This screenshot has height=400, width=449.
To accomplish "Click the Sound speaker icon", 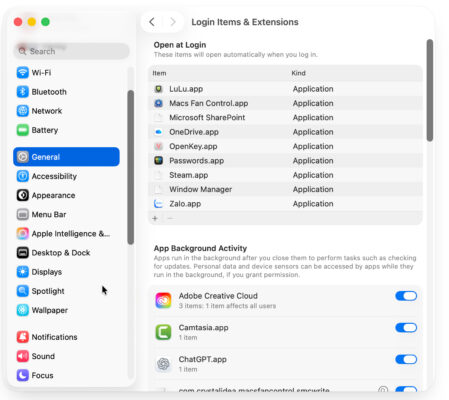I will click(23, 356).
